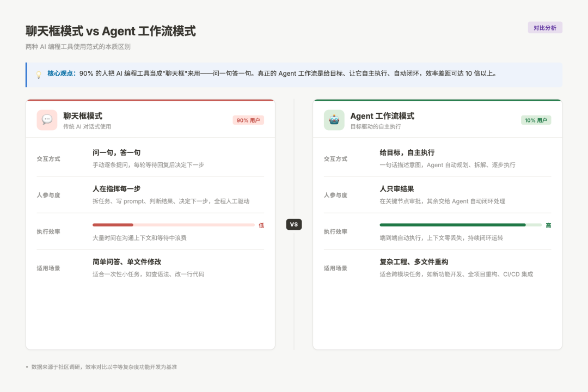
Task: Click the 聊天框模式 card heading
Action: click(x=83, y=116)
